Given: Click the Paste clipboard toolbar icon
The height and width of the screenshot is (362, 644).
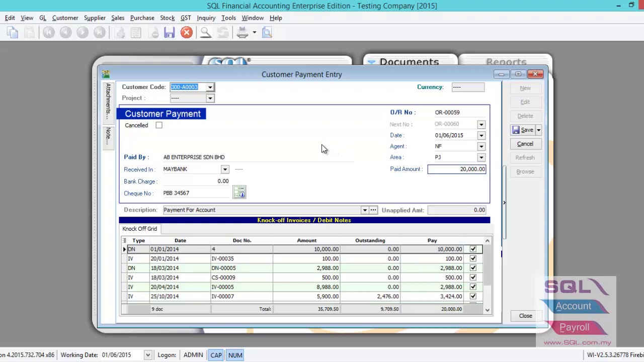Looking at the screenshot, I should pos(29,33).
